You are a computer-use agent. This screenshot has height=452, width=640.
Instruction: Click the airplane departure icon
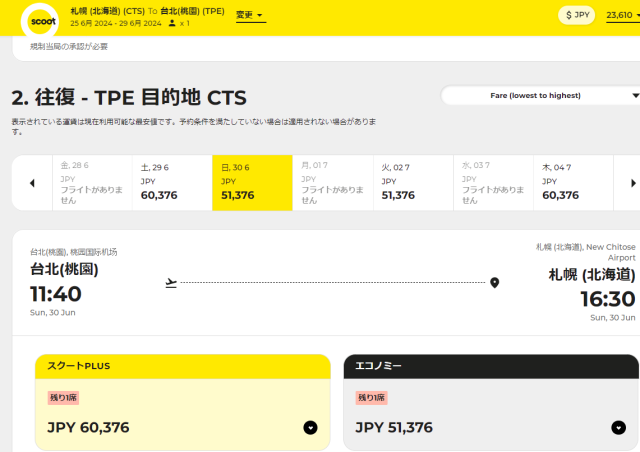pyautogui.click(x=171, y=283)
